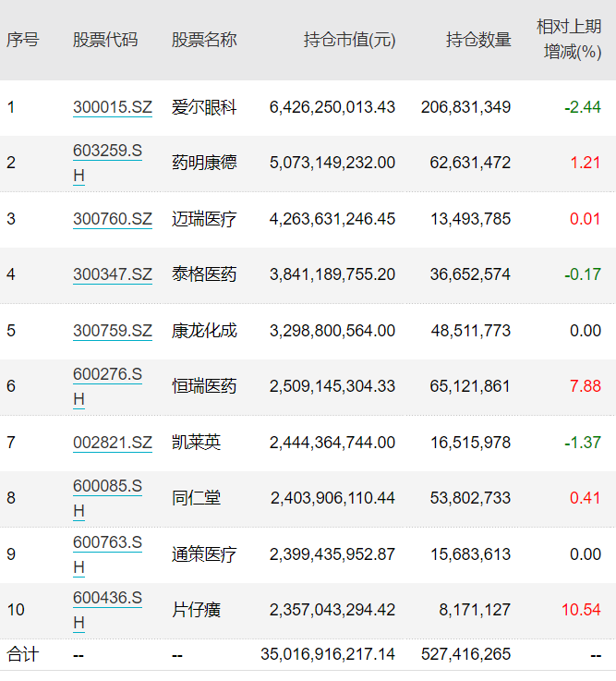Click holding quantity 53,802,733
616x681 pixels.
[471, 498]
